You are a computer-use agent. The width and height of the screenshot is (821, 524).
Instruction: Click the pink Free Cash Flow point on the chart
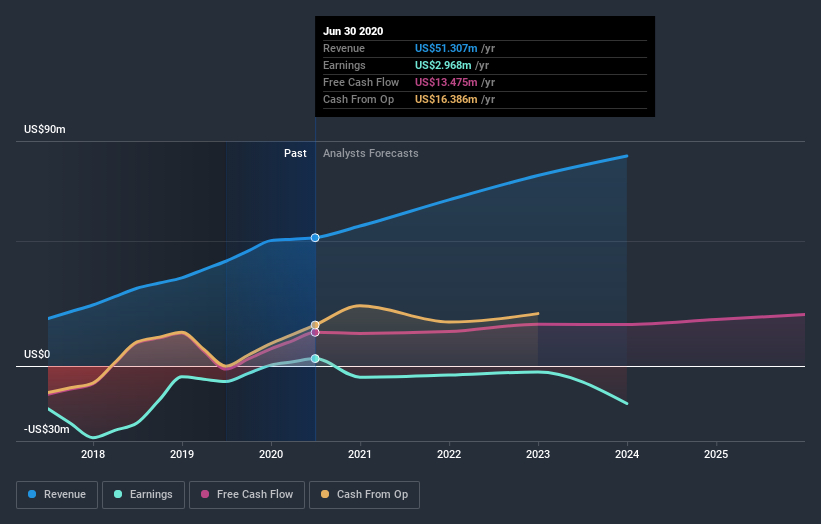coord(315,332)
